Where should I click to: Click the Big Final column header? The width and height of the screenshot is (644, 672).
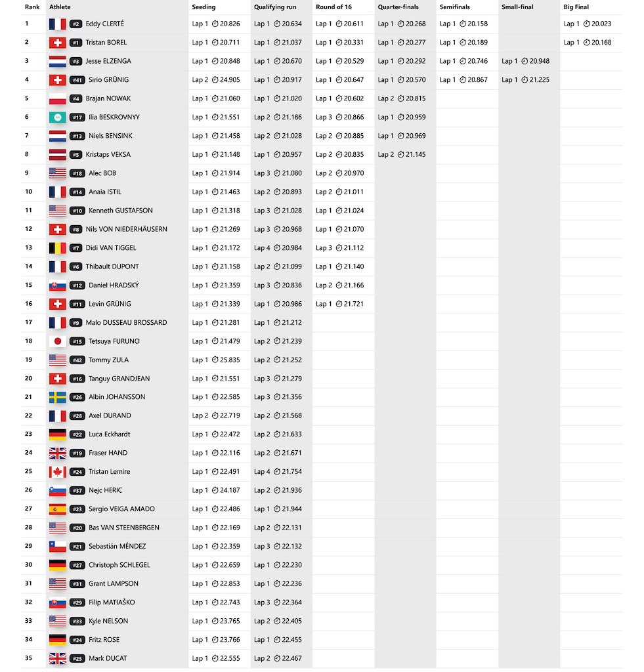click(576, 7)
